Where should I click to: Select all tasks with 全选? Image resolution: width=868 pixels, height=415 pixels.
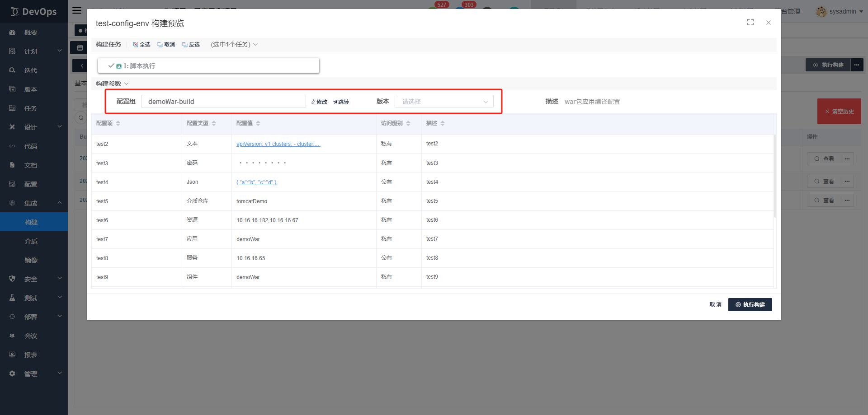click(x=142, y=45)
